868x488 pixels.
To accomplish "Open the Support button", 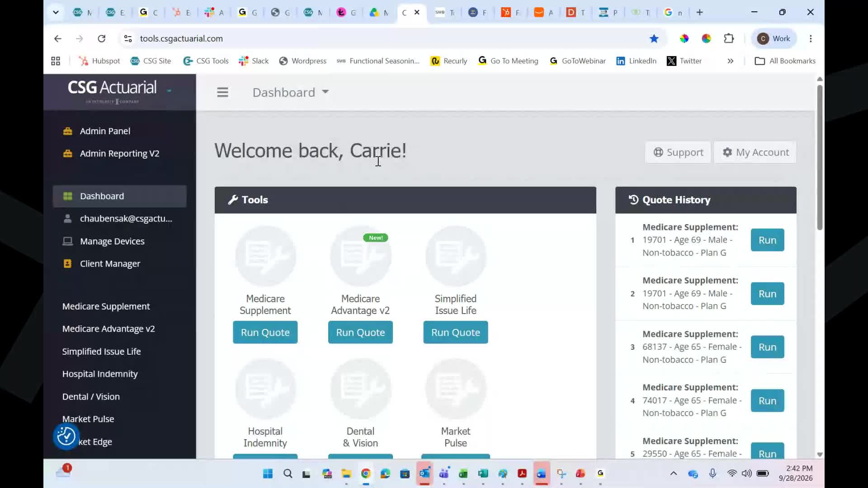I will (678, 152).
